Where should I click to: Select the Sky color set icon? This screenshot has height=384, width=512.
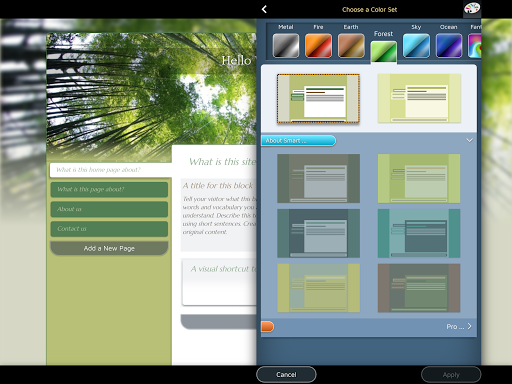tap(416, 46)
